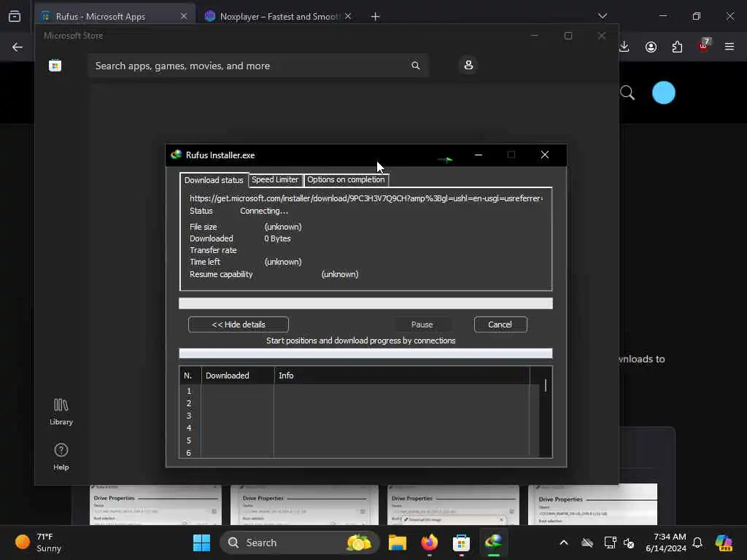Screen dimensions: 747x560
Task: Open Firefox account icon
Action: [651, 47]
